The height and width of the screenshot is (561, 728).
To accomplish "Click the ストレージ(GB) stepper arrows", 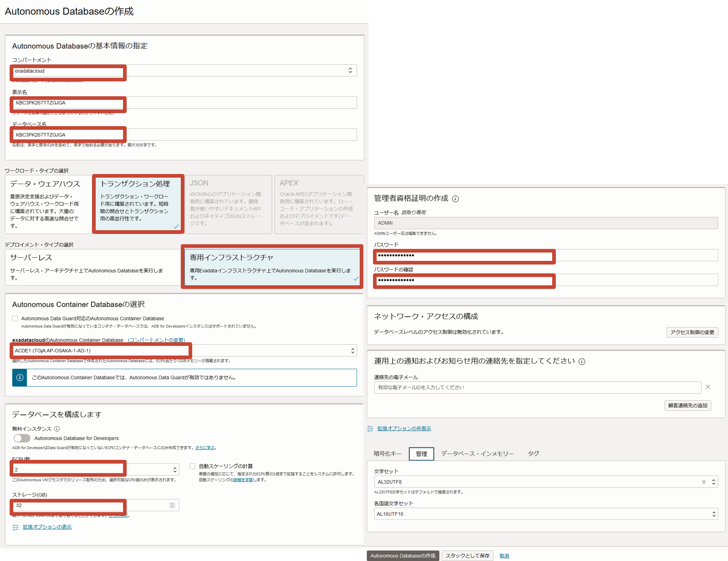I will pos(172,505).
